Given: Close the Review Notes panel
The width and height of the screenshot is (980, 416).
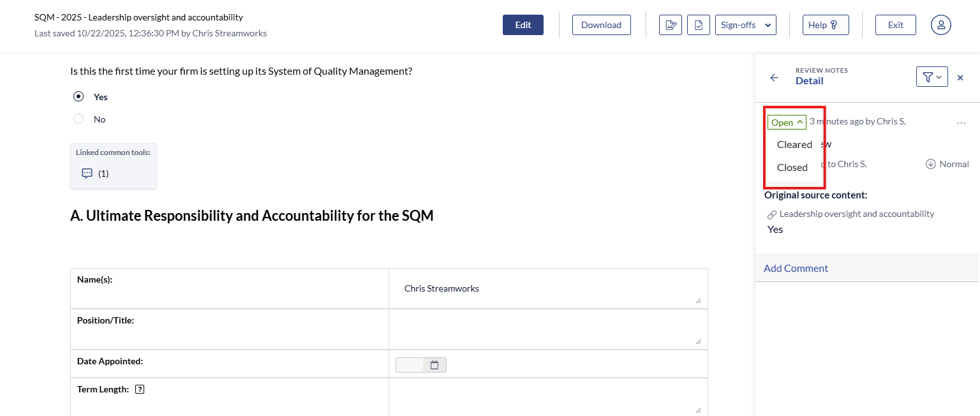Looking at the screenshot, I should pyautogui.click(x=960, y=78).
